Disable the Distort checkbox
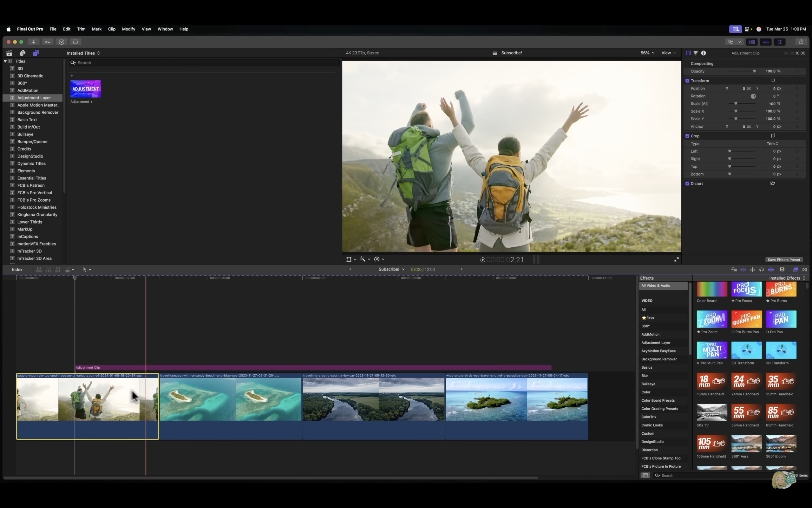 coord(688,184)
